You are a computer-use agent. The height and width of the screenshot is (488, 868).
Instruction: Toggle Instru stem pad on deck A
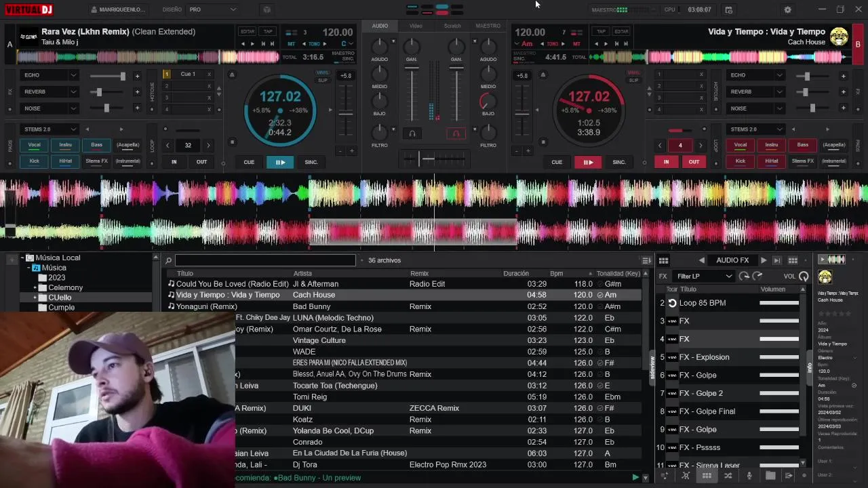[66, 145]
